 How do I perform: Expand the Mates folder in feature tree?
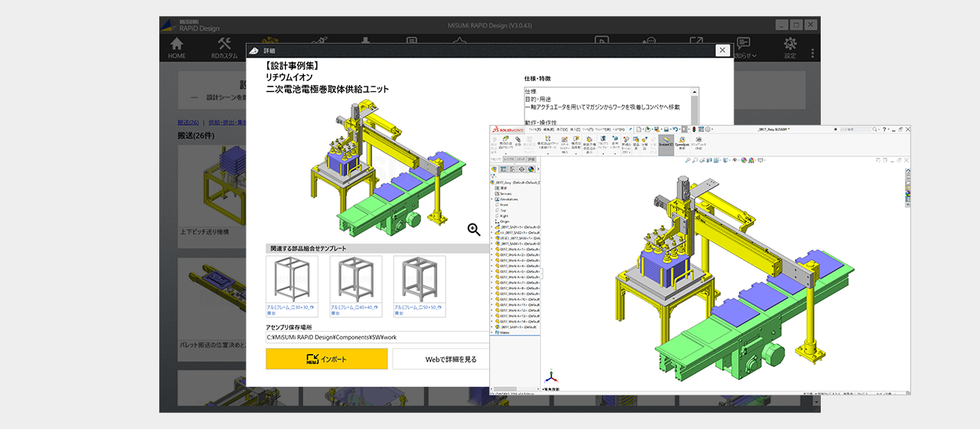pyautogui.click(x=493, y=332)
